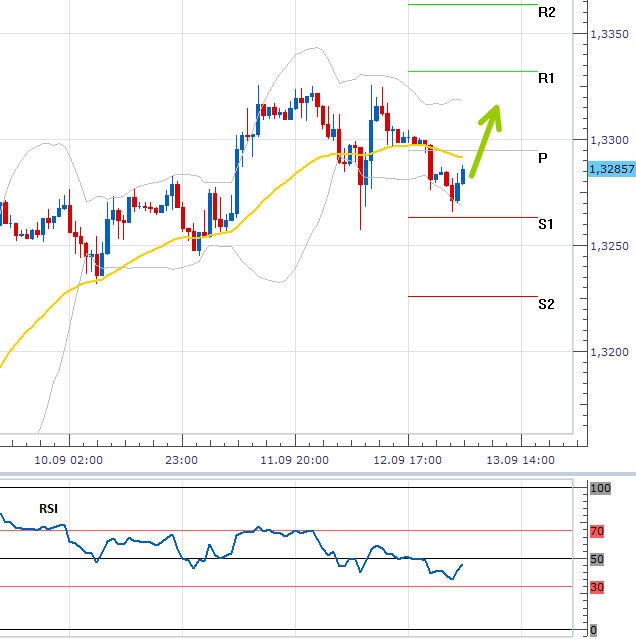Viewport: 636px width, 639px height.
Task: Click the RSI indicator label
Action: (48, 509)
